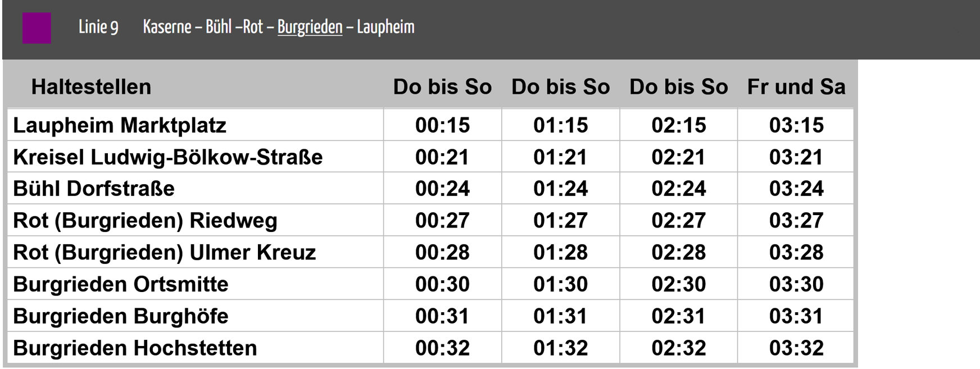
Task: Click the Linie 9 label
Action: 98,27
